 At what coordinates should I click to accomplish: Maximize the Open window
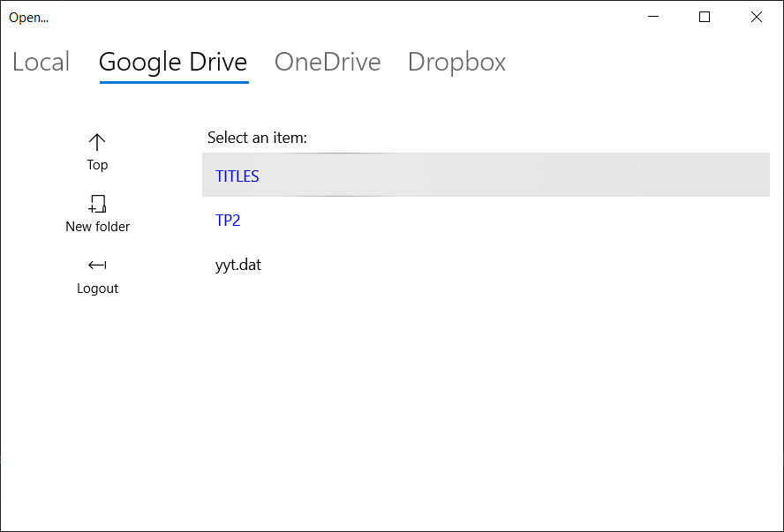point(704,17)
